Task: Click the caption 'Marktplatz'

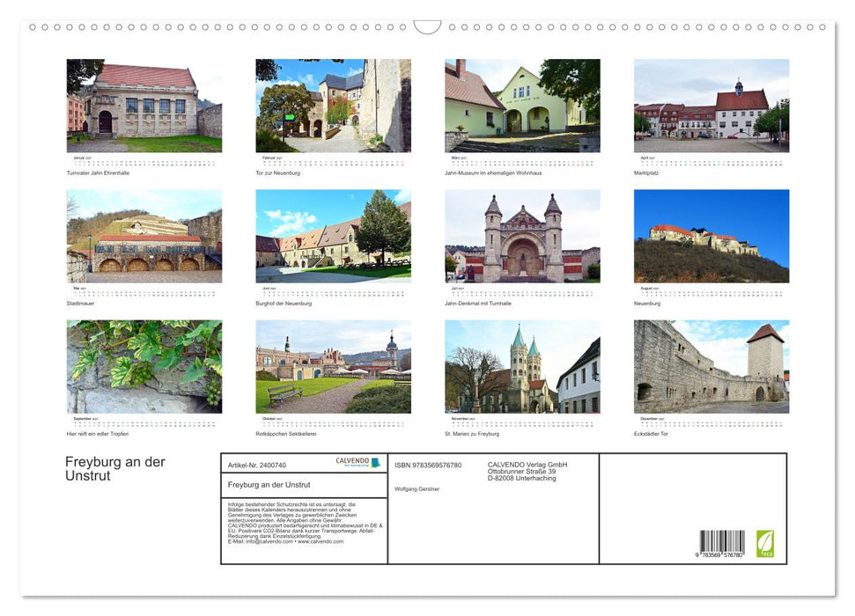Action: [x=646, y=172]
